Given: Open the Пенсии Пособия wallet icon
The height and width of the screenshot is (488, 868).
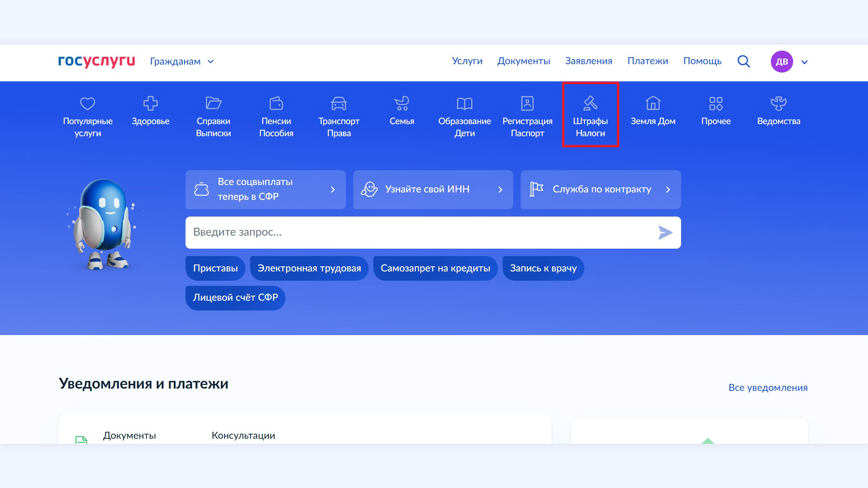Looking at the screenshot, I should [276, 104].
